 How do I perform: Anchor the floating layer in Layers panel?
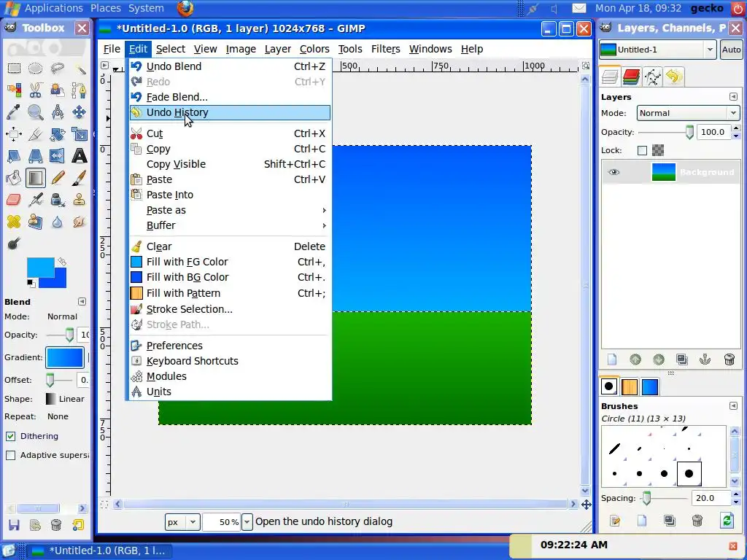[x=705, y=359]
